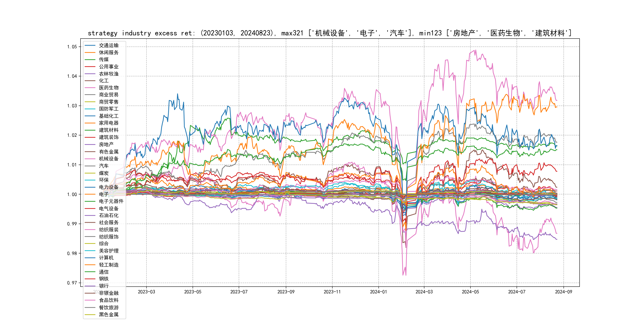
Task: Click the 非银金融 legend line swatch
Action: [x=90, y=293]
